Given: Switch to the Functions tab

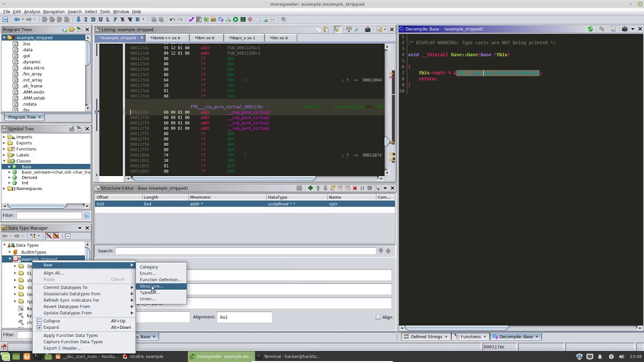Looking at the screenshot, I should pos(471,337).
